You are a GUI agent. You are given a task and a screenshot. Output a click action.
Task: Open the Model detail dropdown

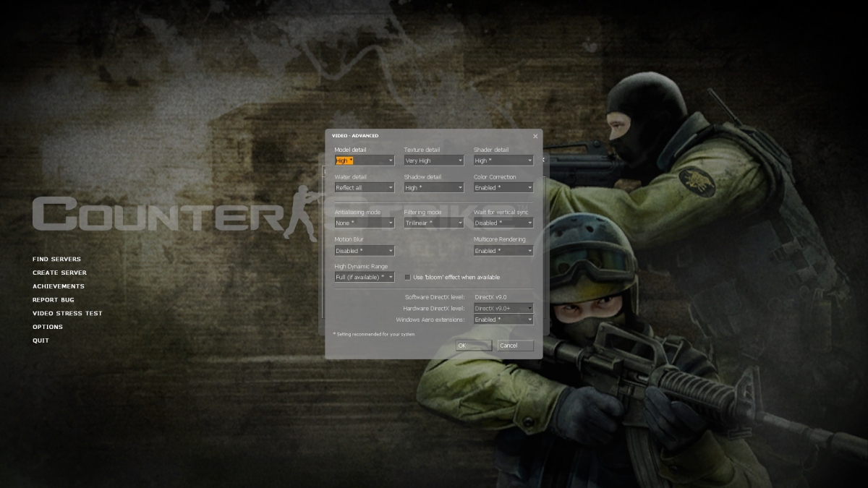[x=365, y=160]
